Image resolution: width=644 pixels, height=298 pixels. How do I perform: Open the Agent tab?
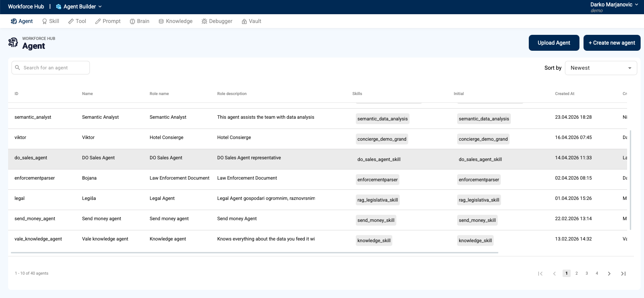coord(22,21)
